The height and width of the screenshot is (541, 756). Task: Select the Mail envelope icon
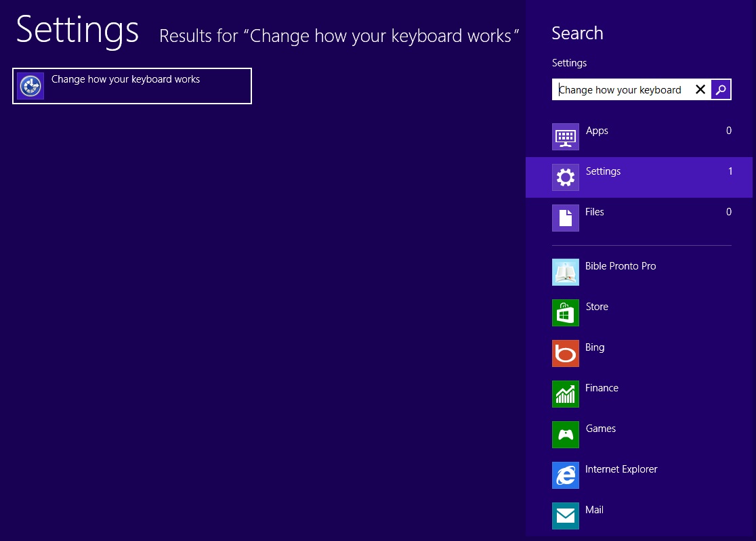pos(566,516)
